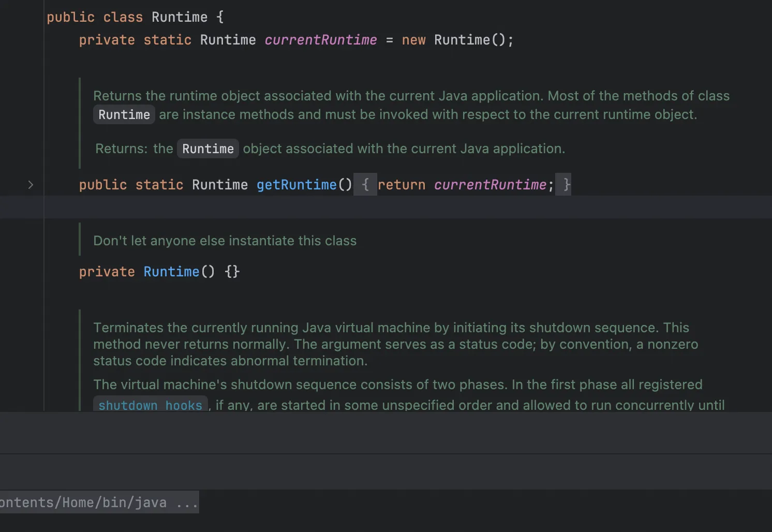The width and height of the screenshot is (772, 532).
Task: Click the 'public' keyword before class
Action: pos(70,17)
